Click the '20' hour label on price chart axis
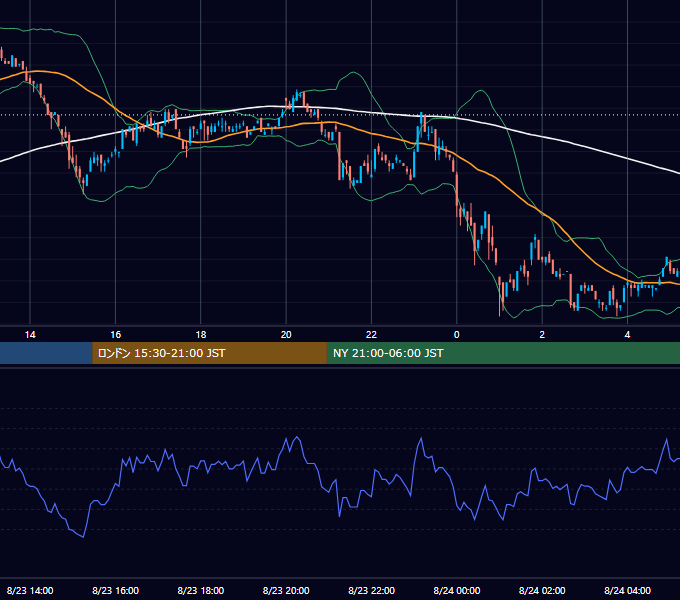This screenshot has width=680, height=600. point(286,335)
